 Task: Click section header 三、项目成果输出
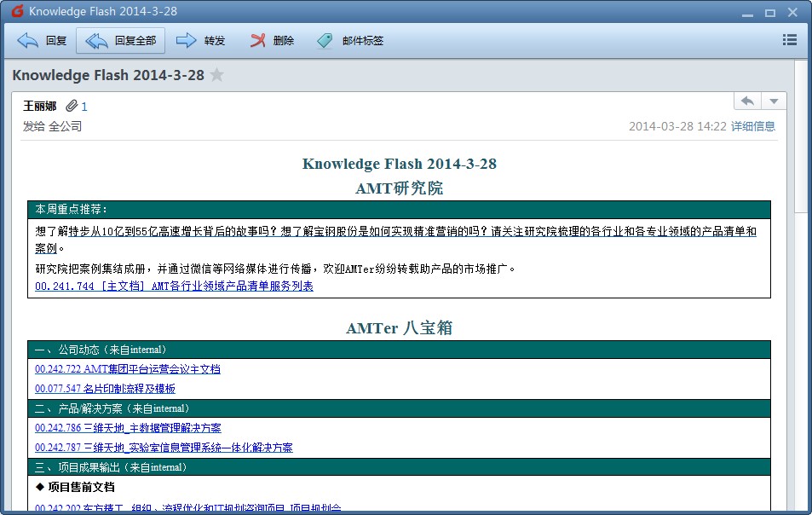[x=399, y=467]
